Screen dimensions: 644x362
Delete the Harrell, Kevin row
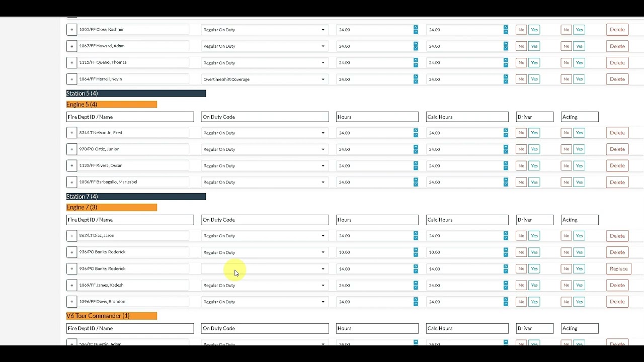click(617, 79)
